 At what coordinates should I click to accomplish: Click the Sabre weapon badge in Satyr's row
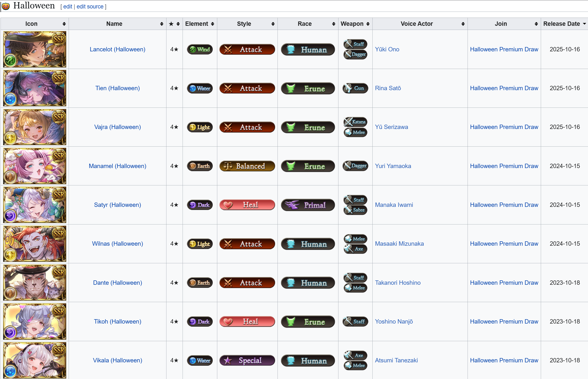coord(355,210)
